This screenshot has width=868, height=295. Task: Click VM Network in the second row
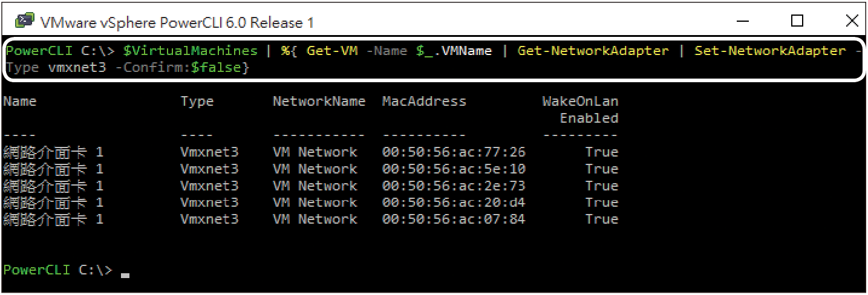pyautogui.click(x=315, y=169)
